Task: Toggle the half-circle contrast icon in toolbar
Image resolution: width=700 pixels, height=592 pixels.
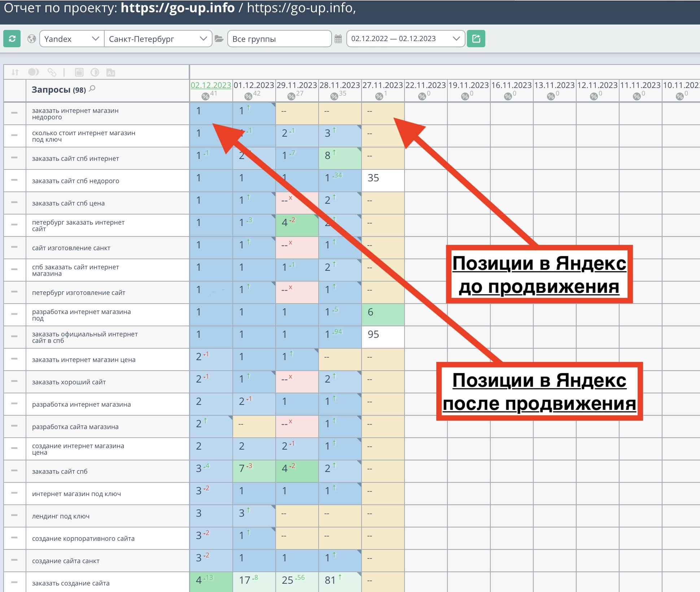Action: click(95, 72)
